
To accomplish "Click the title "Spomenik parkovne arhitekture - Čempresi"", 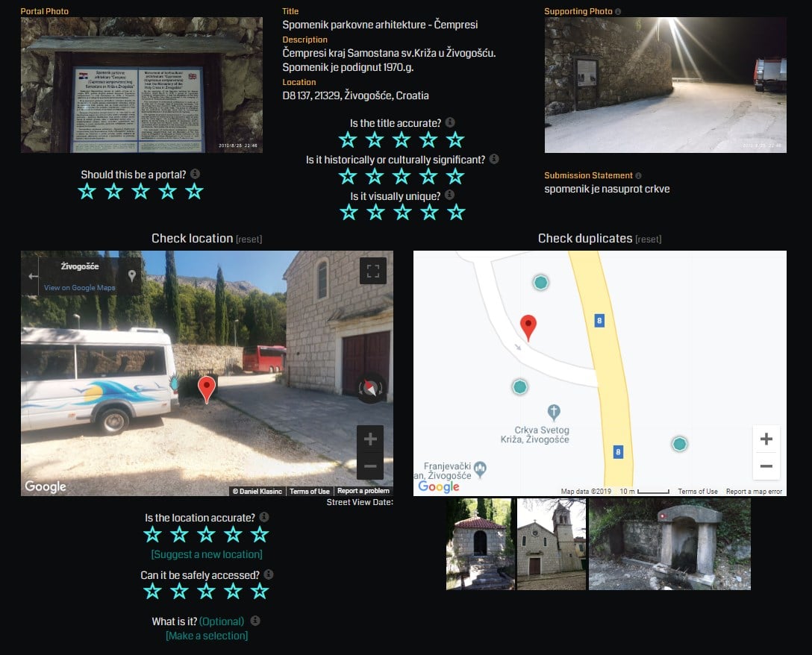I will 380,25.
